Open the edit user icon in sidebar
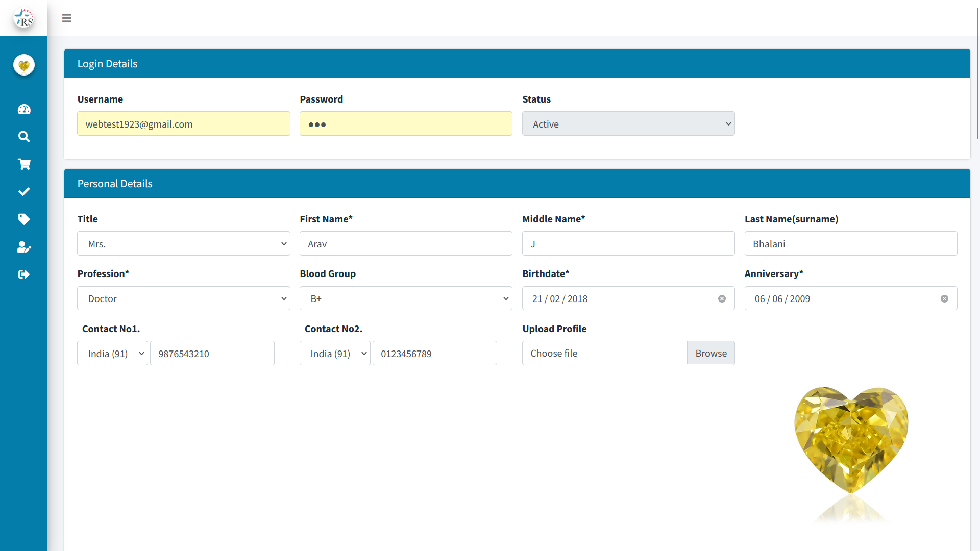Viewport: 980px width, 551px height. coord(24,247)
